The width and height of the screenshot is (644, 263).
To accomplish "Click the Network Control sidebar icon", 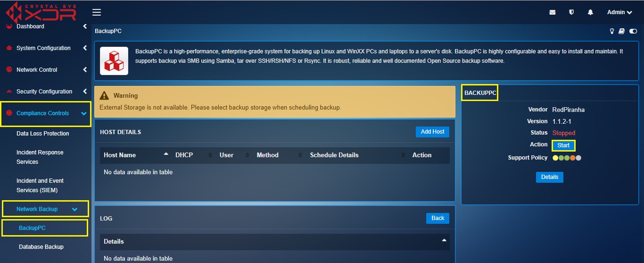I will 8,70.
